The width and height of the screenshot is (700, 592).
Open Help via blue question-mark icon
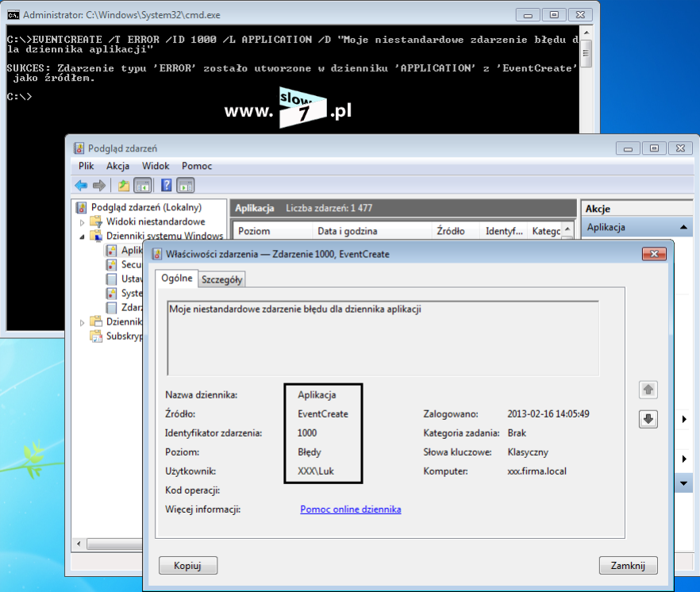(x=166, y=185)
